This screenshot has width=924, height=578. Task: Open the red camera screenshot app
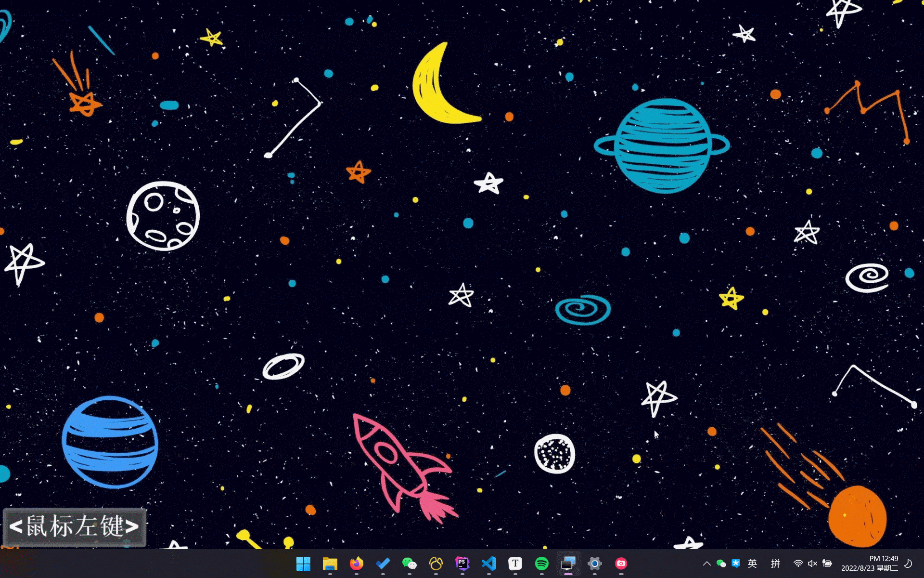coord(621,563)
